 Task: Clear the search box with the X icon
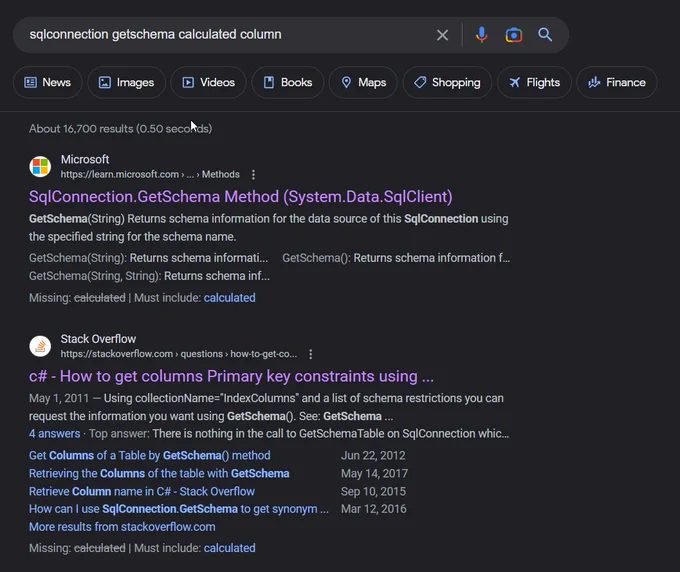pyautogui.click(x=442, y=35)
